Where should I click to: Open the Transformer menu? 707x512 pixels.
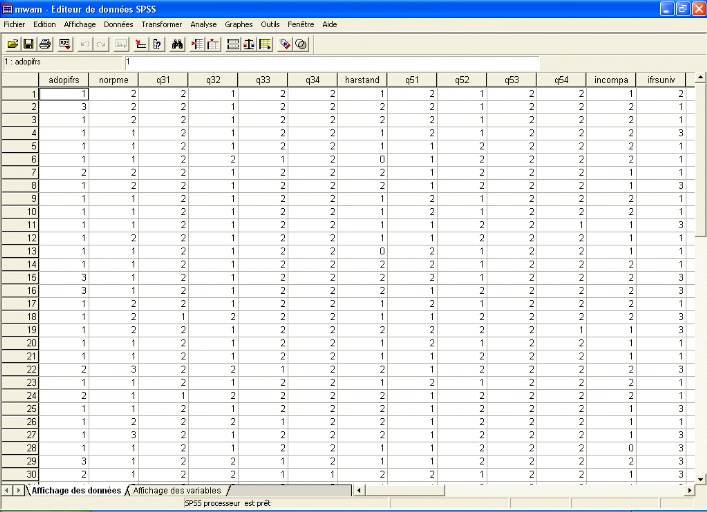(162, 23)
